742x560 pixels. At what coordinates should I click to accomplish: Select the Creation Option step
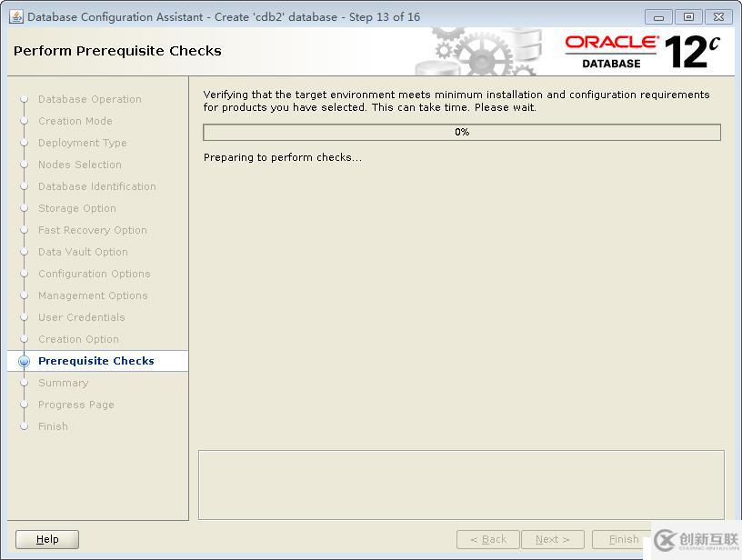coord(78,339)
